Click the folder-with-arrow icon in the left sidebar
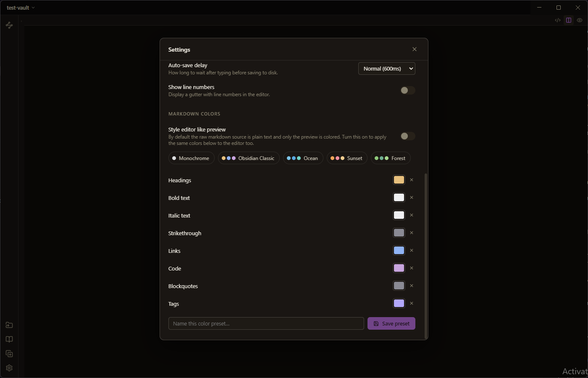 click(x=9, y=325)
